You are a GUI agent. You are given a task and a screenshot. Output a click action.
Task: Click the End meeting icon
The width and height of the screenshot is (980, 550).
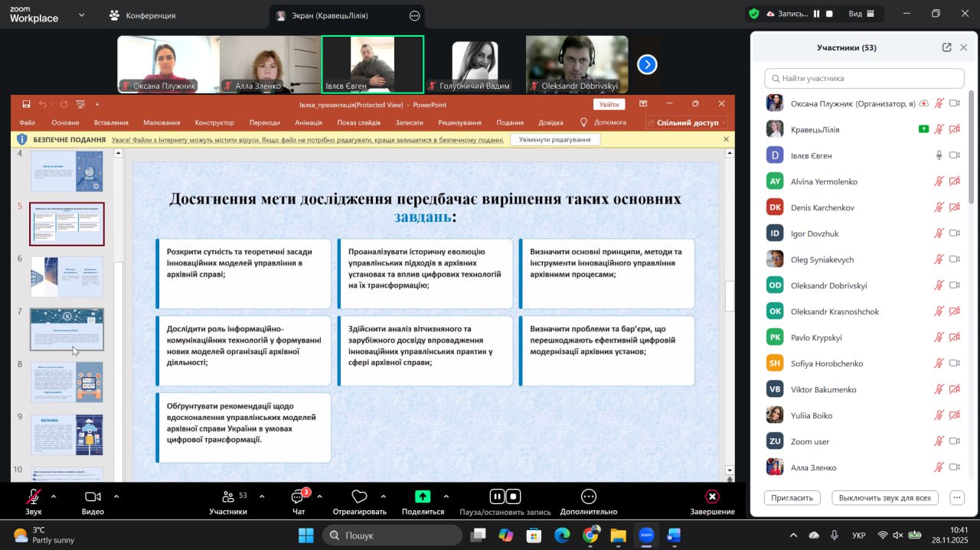pyautogui.click(x=712, y=497)
